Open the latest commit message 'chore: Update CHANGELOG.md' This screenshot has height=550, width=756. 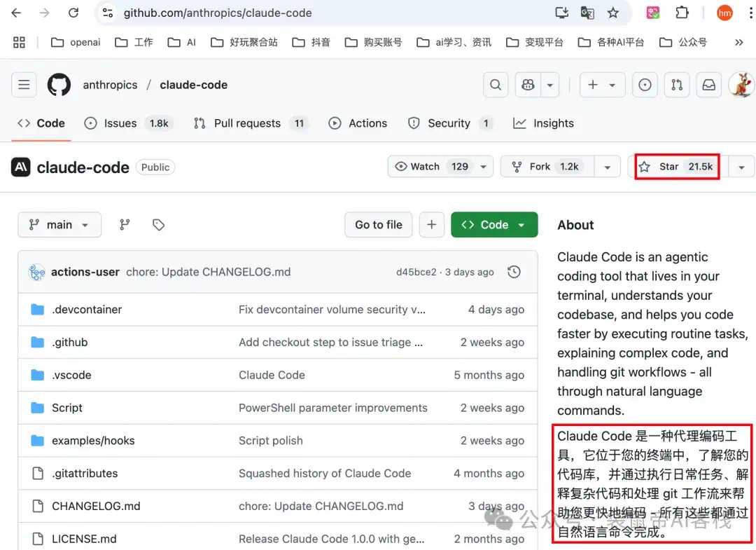[209, 272]
